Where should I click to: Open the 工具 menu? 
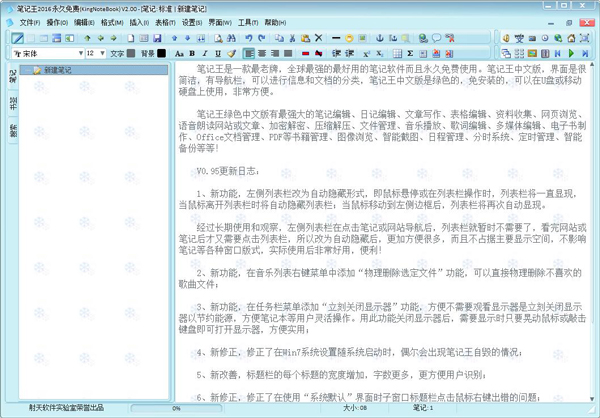(248, 23)
